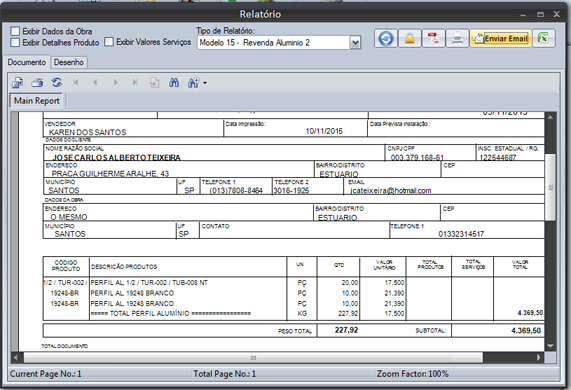The width and height of the screenshot is (571, 390).
Task: Click the horizontal scrollbar thumb
Action: 253,358
